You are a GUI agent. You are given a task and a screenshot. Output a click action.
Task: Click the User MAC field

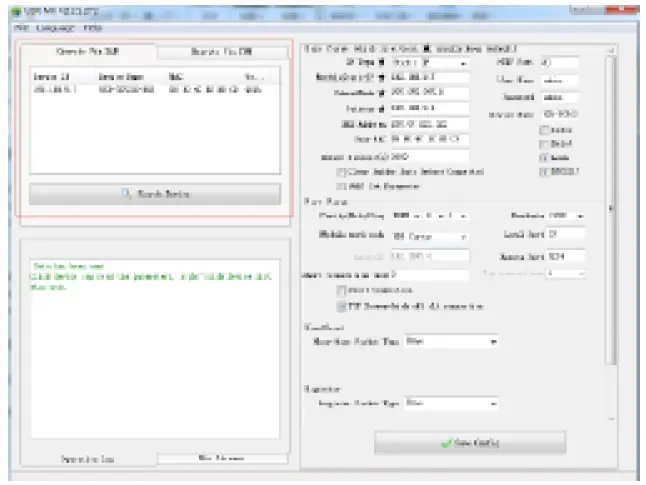click(429, 139)
